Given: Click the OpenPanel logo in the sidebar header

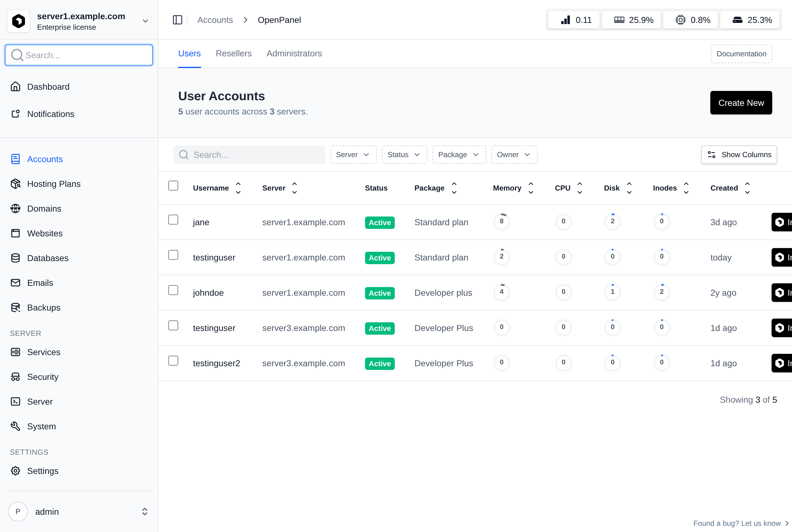Looking at the screenshot, I should 19,21.
